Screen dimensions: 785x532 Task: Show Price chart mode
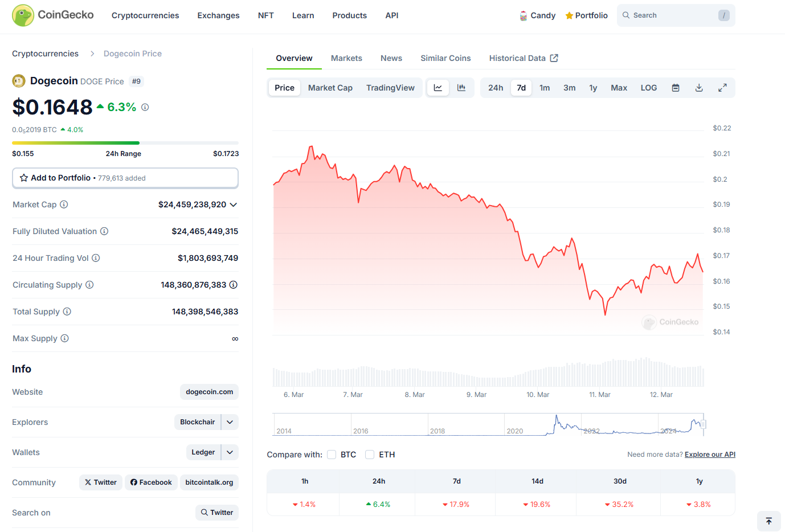[x=285, y=88]
